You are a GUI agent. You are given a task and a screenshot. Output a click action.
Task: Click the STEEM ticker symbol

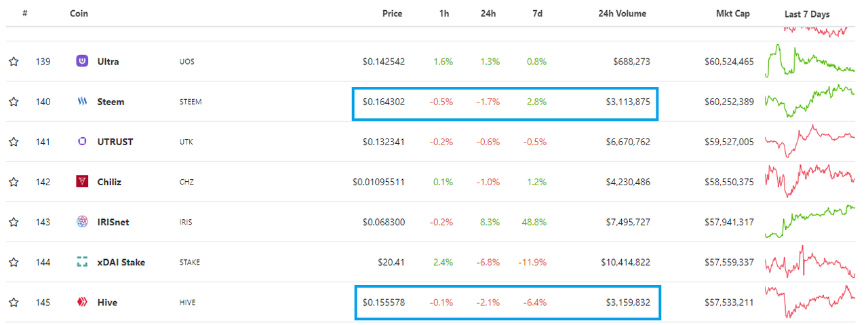[191, 102]
